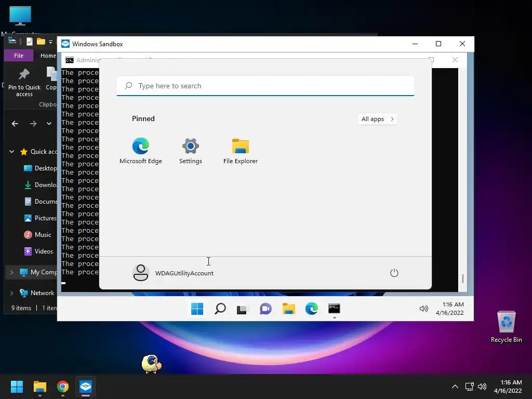This screenshot has height=399, width=532.
Task: Open File Explorer on host taskbar
Action: click(x=39, y=387)
